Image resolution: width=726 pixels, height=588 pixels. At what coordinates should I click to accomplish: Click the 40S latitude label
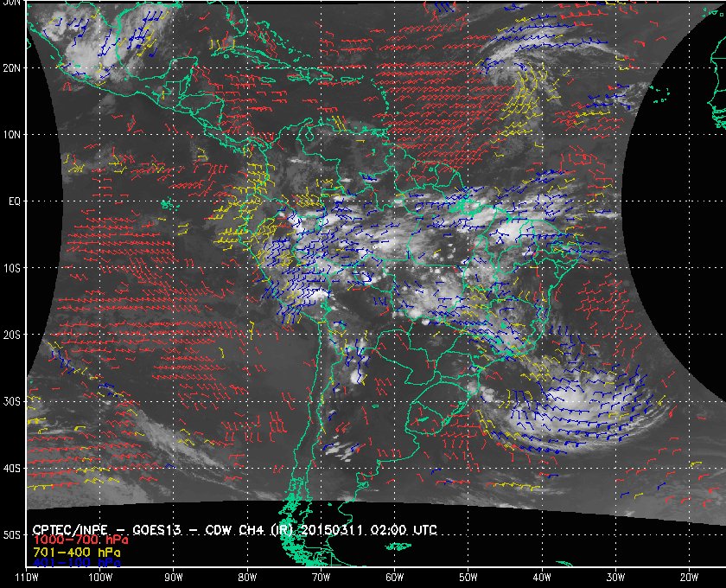click(x=12, y=468)
